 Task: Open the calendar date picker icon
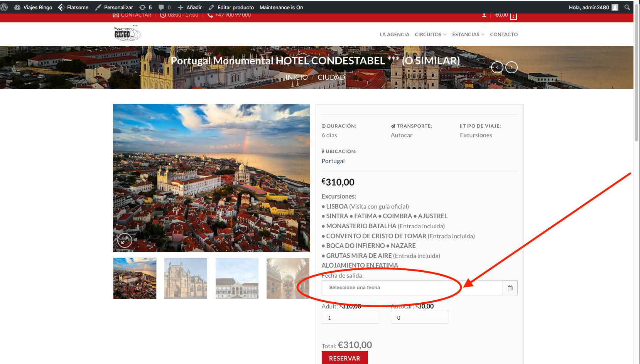pyautogui.click(x=510, y=288)
